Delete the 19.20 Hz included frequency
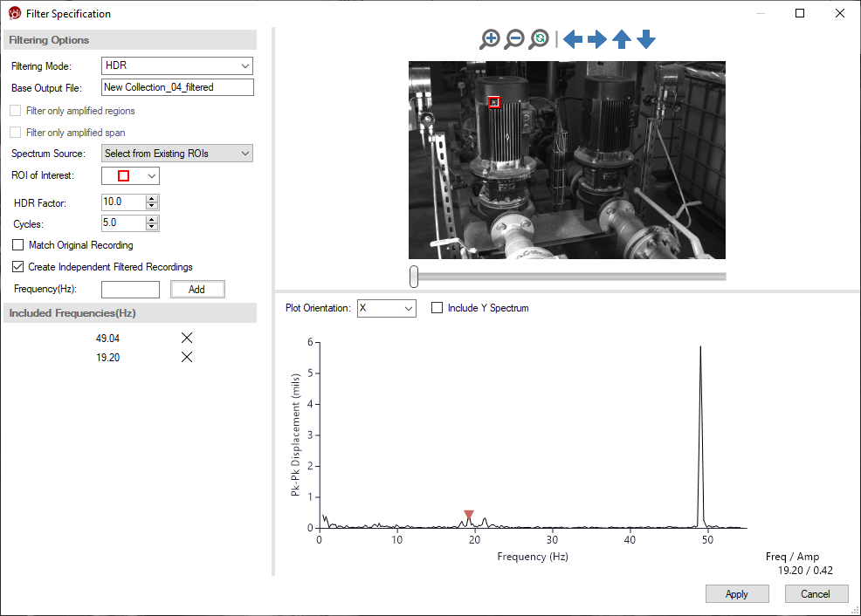 click(186, 358)
